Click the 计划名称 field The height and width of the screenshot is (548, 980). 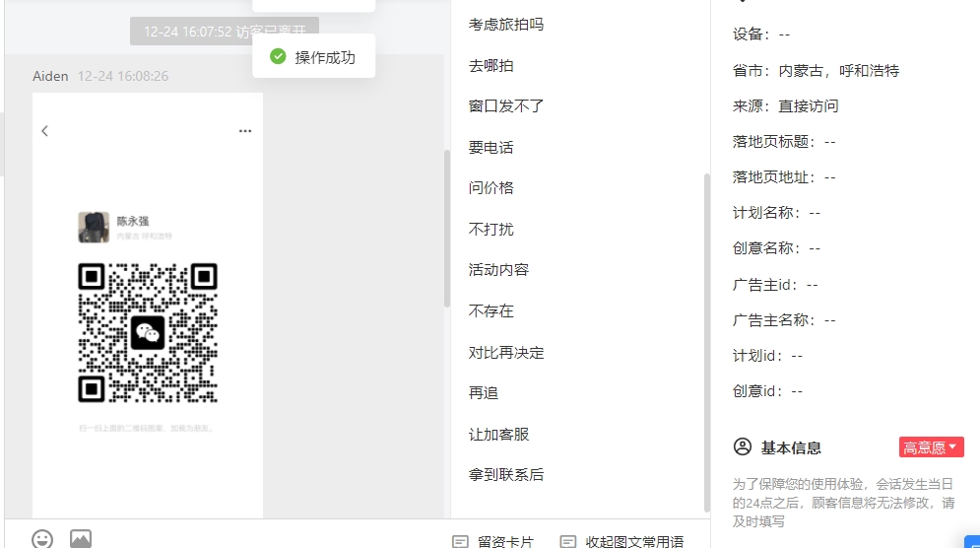[776, 213]
